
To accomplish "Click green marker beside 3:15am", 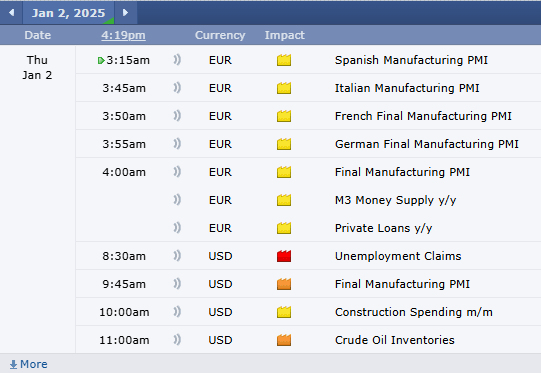I will point(101,61).
